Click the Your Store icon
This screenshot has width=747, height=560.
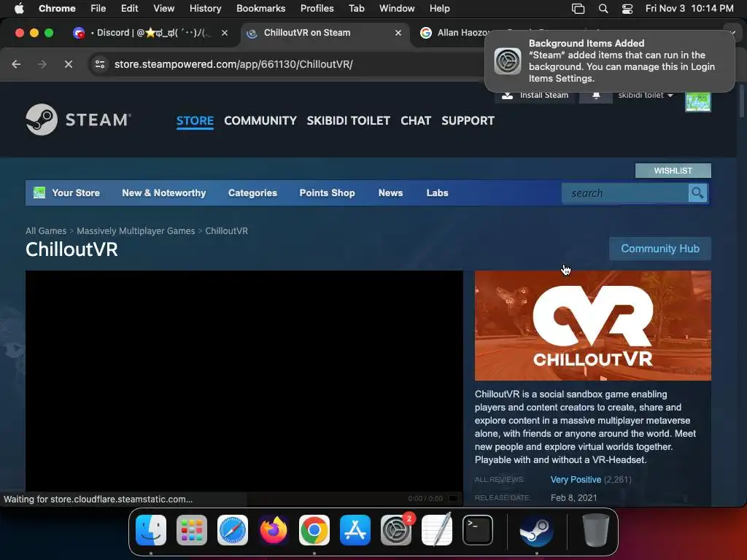(x=39, y=192)
